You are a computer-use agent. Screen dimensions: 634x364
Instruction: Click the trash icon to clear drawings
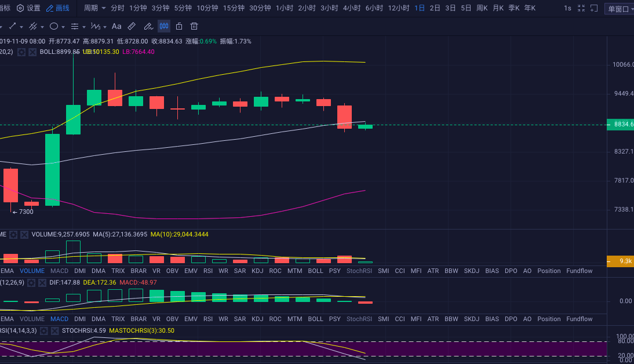coord(194,26)
